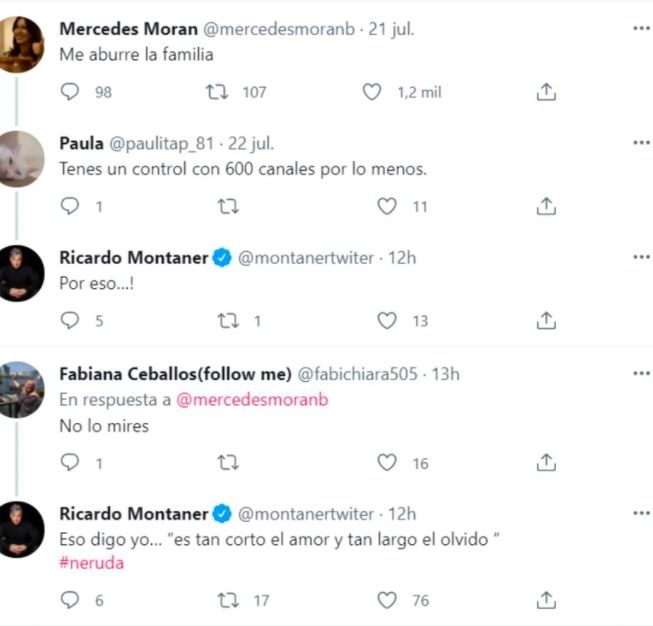Like Paula's 600 canales tweet
This screenshot has width=653, height=626.
coord(387,206)
